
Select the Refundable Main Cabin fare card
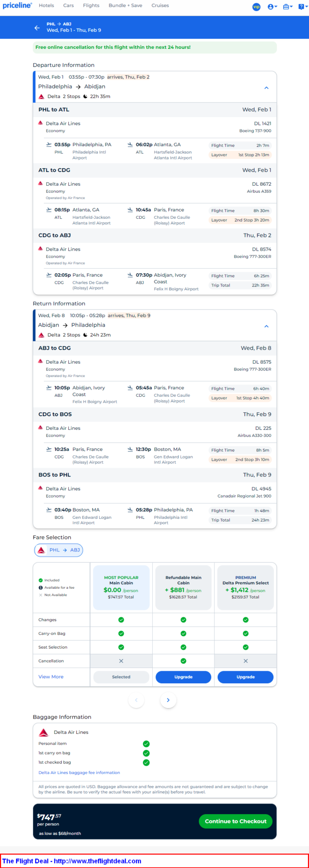coord(183,587)
